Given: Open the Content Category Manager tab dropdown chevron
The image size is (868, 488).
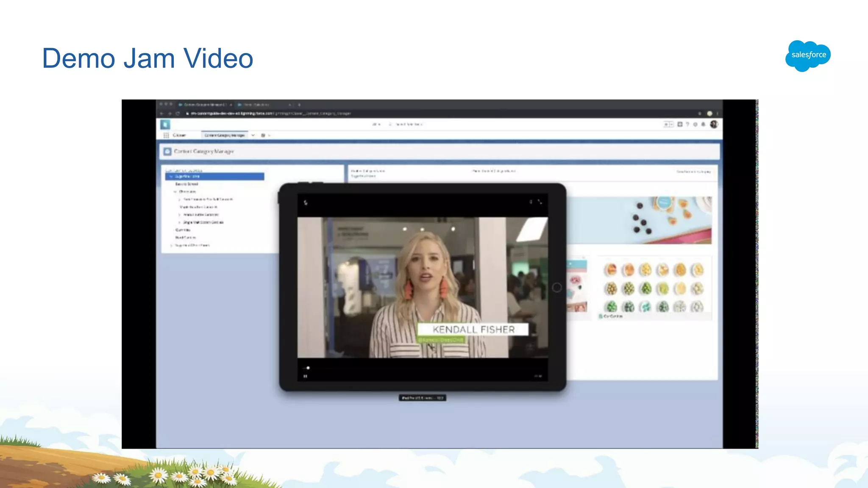Looking at the screenshot, I should point(253,135).
